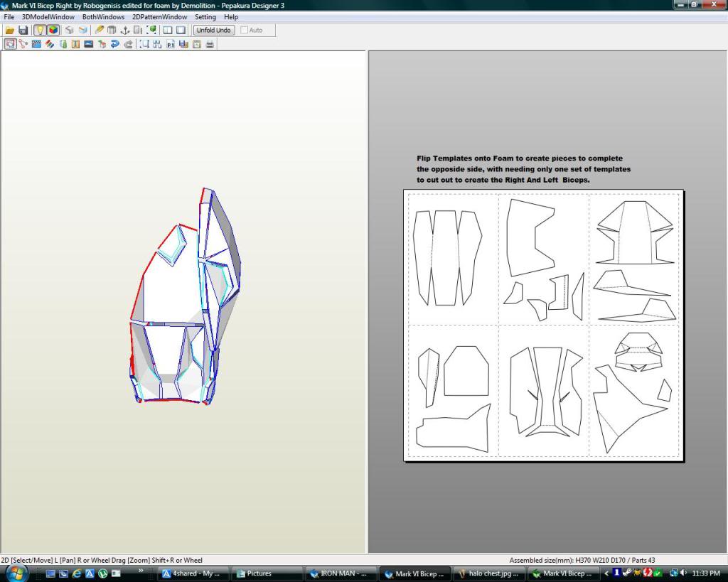Screen dimensions: 728x582
Task: Select the pencil edit tool icon
Action: (99, 30)
